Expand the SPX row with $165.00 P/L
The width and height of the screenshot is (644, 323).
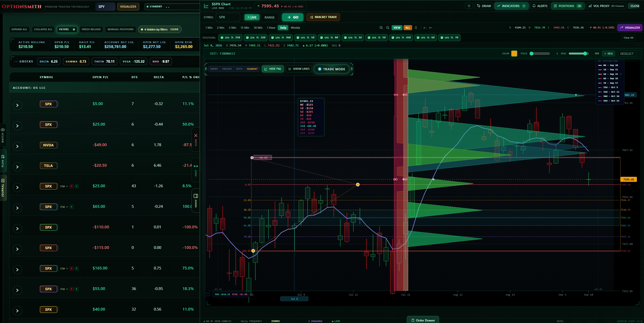pos(17,270)
